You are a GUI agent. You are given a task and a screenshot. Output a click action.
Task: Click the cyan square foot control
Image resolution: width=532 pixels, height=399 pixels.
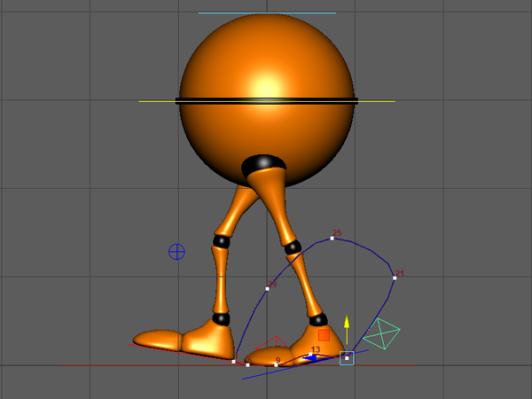347,358
